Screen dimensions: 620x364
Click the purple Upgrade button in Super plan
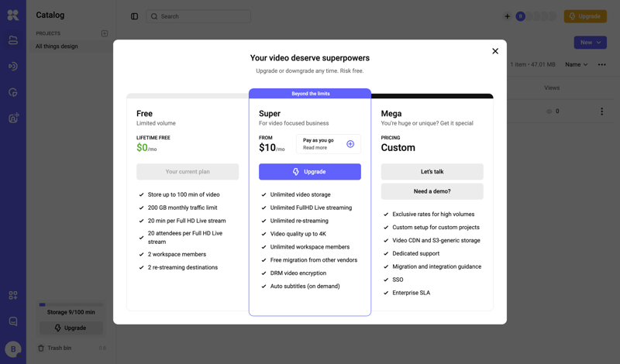click(x=309, y=172)
